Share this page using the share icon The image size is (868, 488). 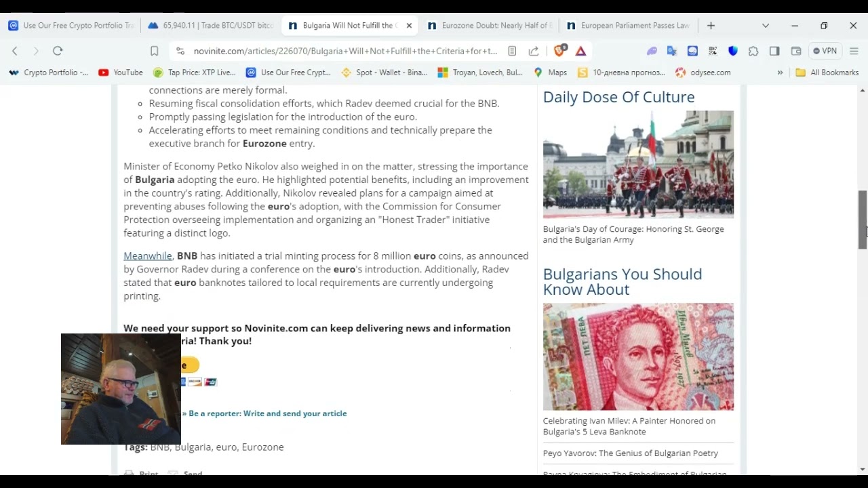point(534,51)
